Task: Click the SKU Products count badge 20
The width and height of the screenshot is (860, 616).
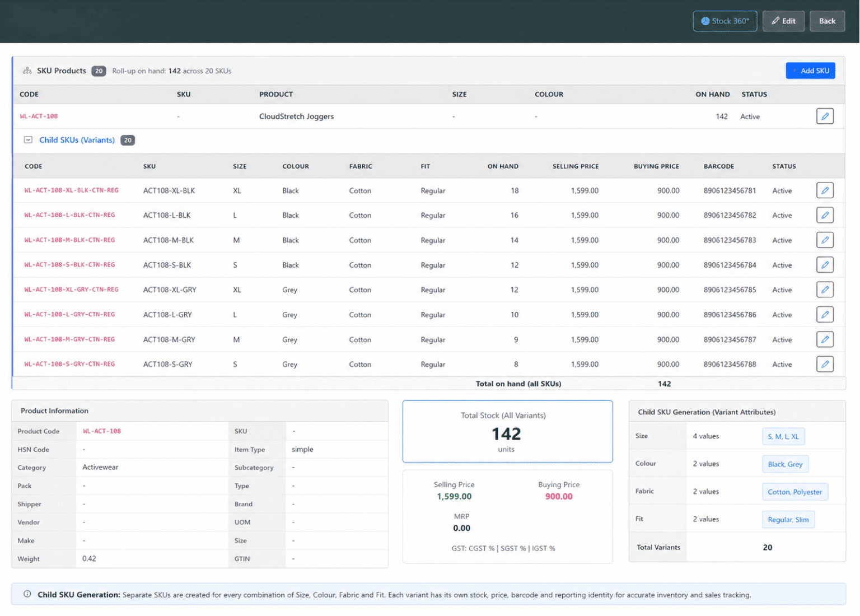Action: click(x=99, y=71)
